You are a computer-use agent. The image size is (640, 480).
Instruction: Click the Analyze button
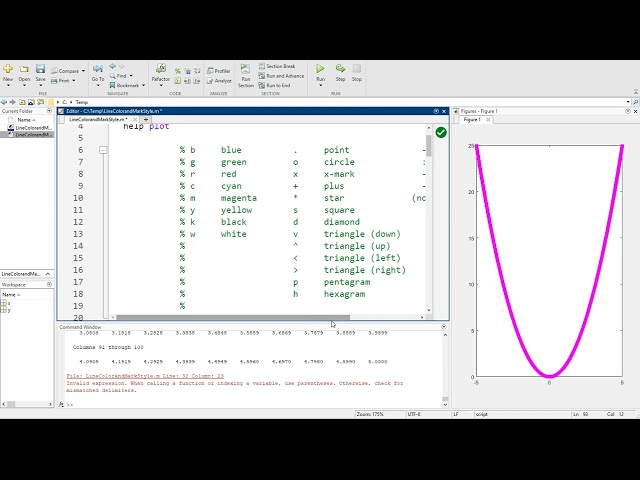(219, 81)
